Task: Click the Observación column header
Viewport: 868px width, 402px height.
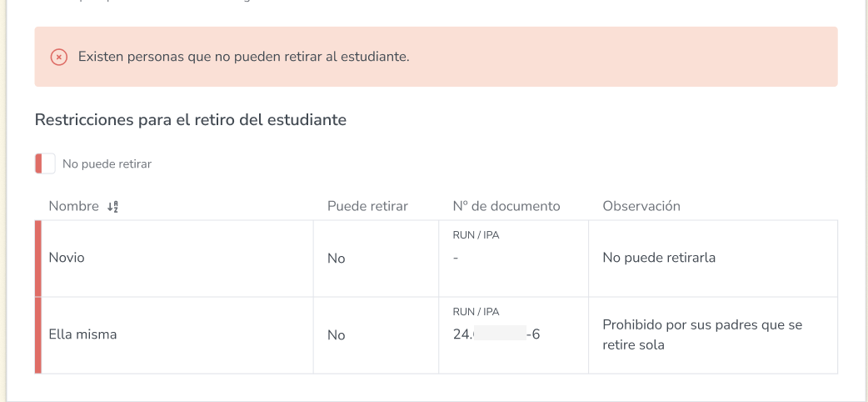Action: (x=641, y=206)
